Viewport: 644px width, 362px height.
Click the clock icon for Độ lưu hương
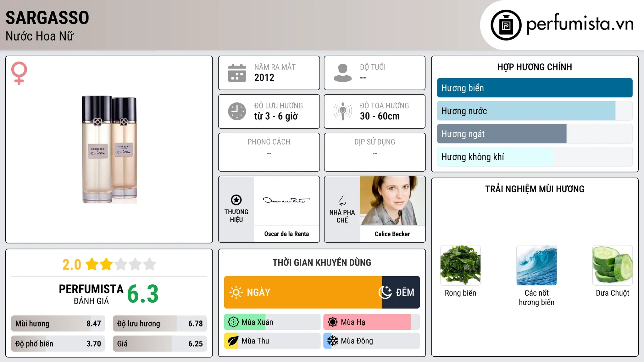237,111
